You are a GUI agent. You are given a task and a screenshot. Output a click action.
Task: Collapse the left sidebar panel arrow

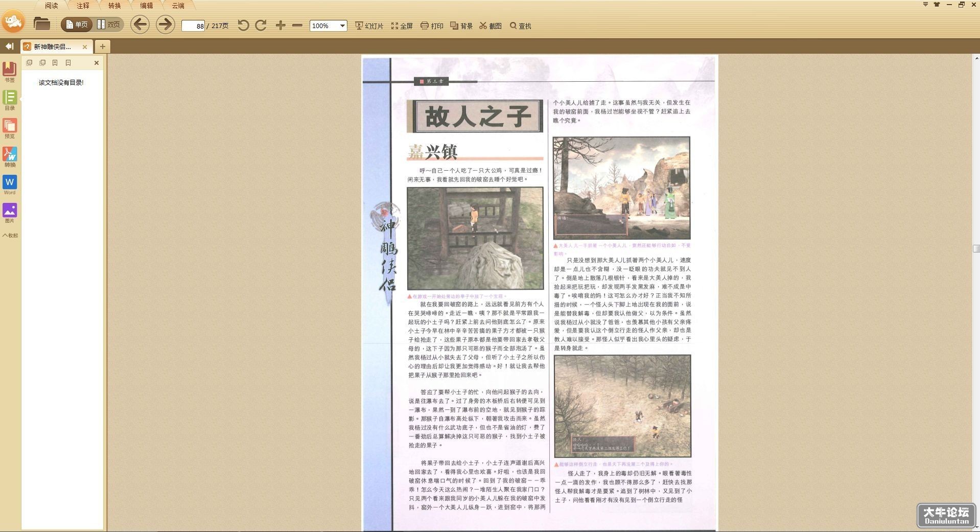tap(9, 47)
